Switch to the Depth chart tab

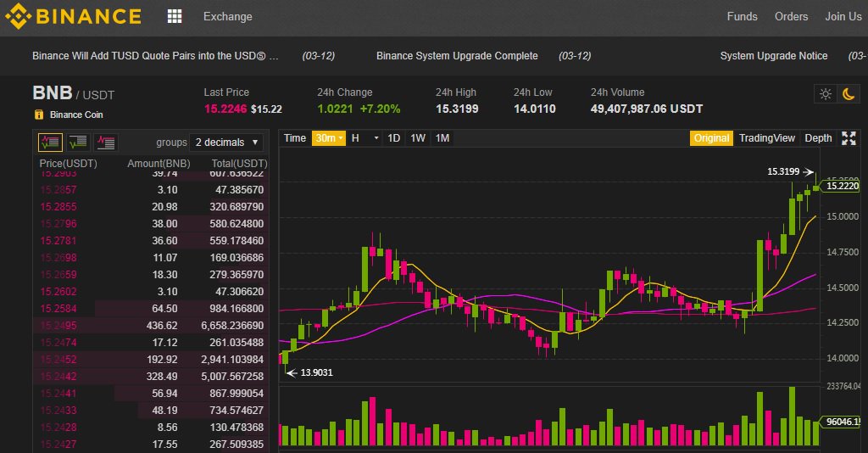(818, 138)
